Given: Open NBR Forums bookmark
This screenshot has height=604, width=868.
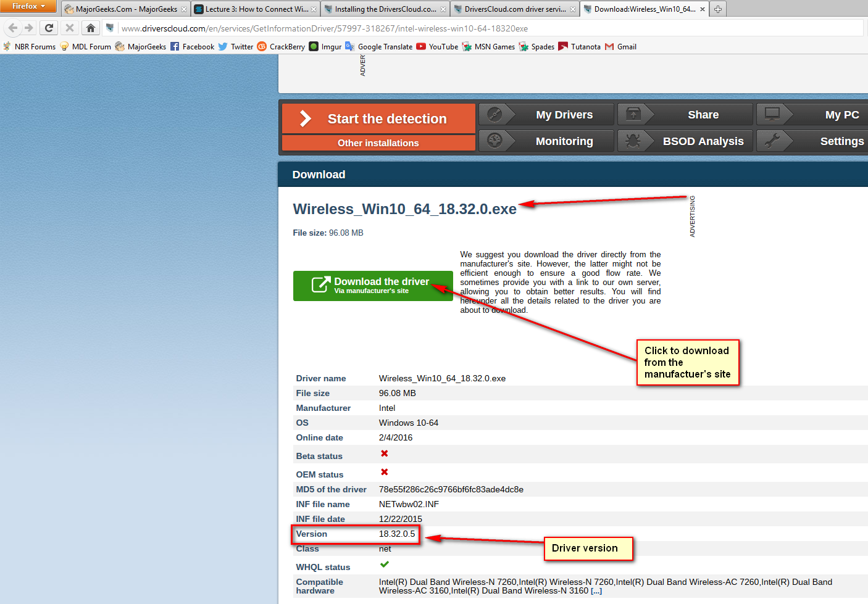Looking at the screenshot, I should click(29, 46).
